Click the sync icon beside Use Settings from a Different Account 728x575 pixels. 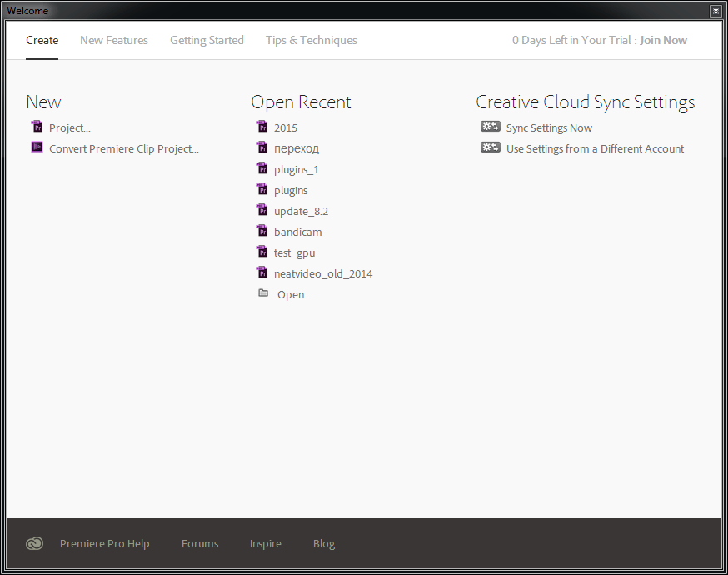491,147
